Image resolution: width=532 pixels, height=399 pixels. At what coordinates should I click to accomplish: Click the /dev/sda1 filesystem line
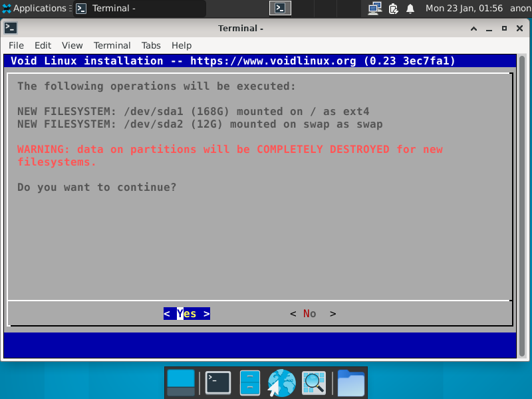(x=194, y=112)
